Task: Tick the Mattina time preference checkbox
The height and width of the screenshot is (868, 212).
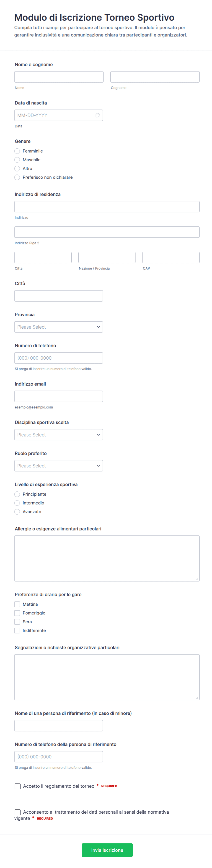Action: [17, 604]
